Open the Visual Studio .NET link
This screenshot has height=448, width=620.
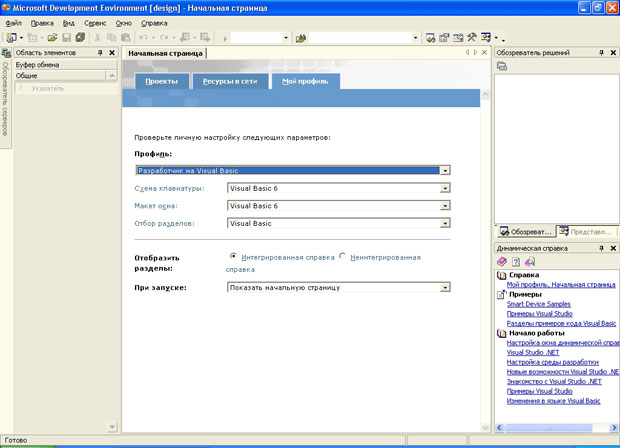(x=533, y=352)
